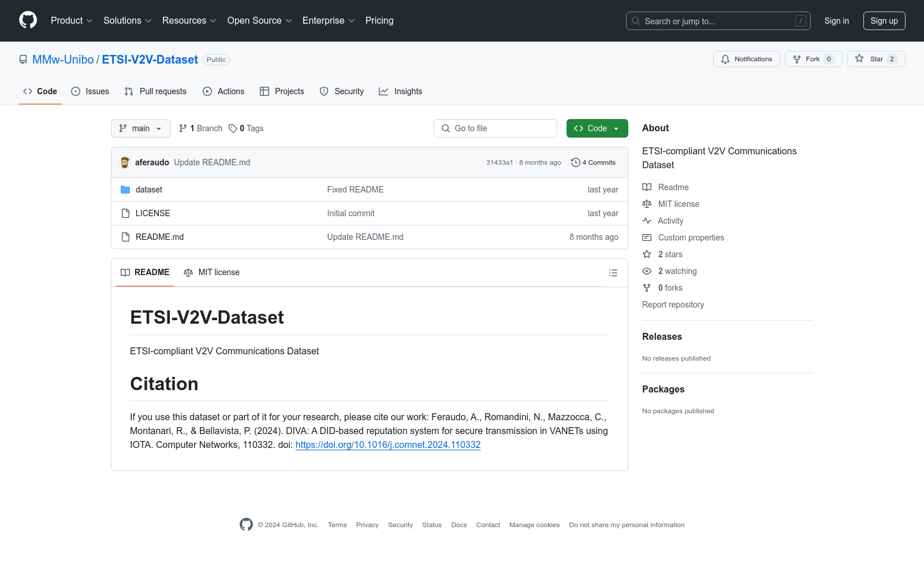Viewport: 924px width, 578px height.
Task: Click aferaudo avatar image
Action: pos(125,162)
